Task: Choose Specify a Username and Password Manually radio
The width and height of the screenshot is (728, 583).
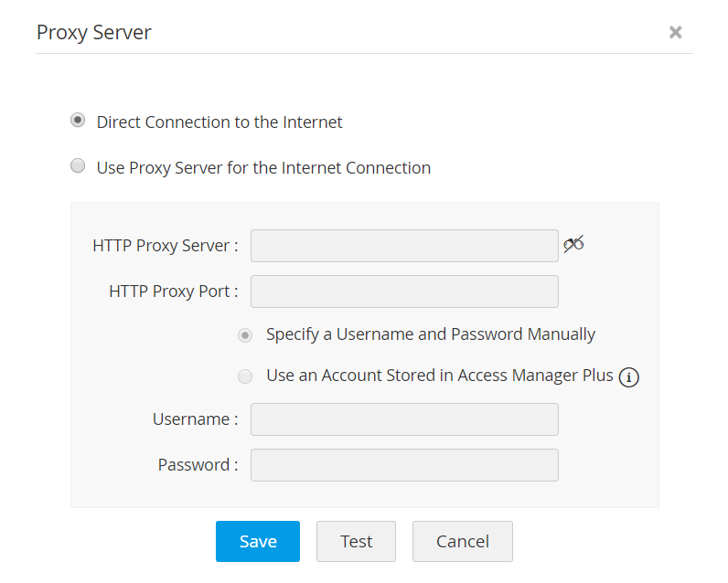Action: (245, 335)
